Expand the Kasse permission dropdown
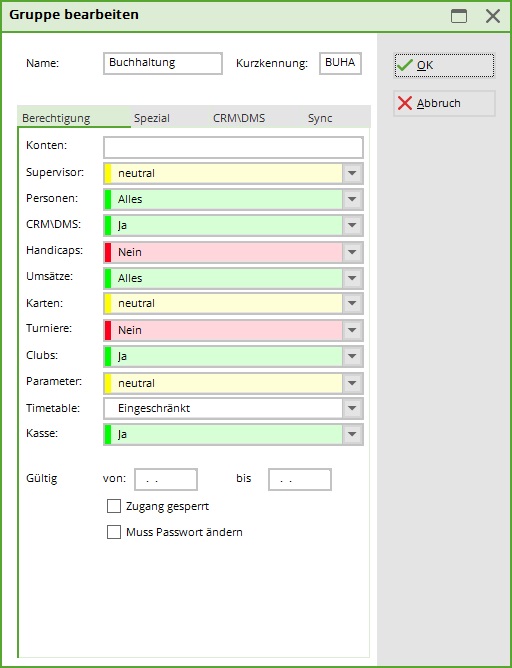 pos(352,434)
